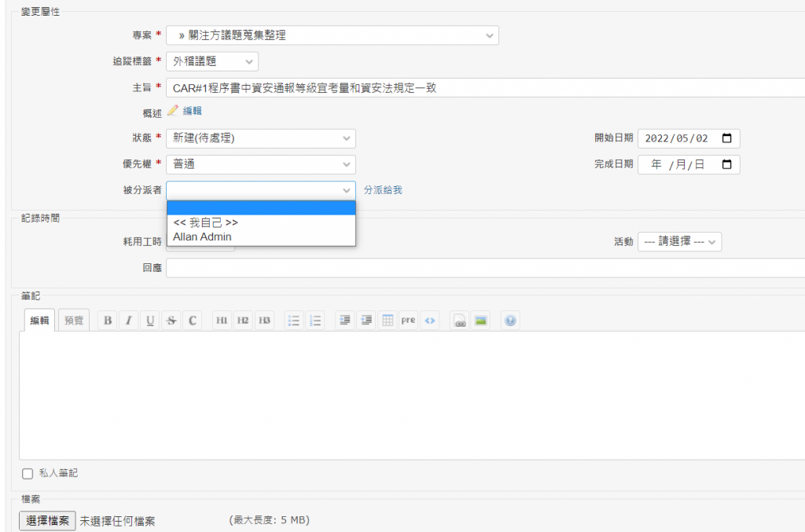Apply underline formatting in notes toolbar
805x532 pixels.
pos(150,320)
